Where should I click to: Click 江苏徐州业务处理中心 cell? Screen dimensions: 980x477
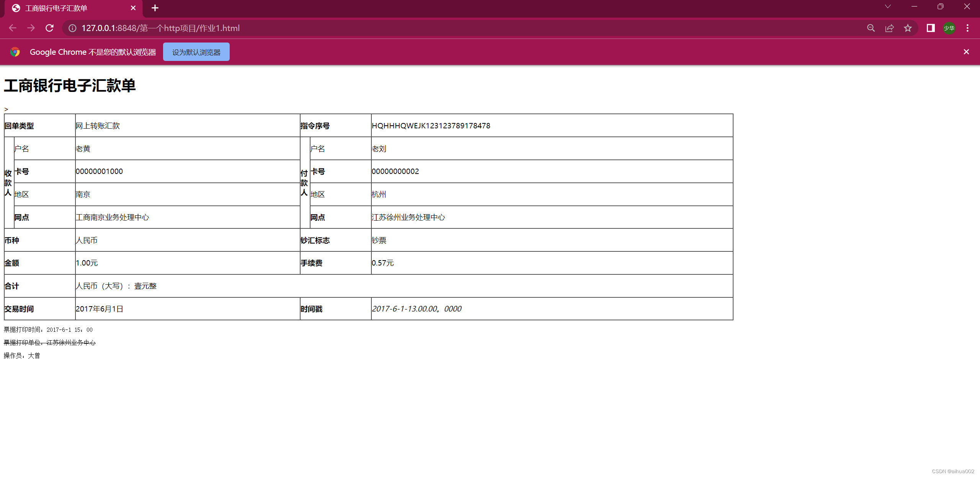552,217
